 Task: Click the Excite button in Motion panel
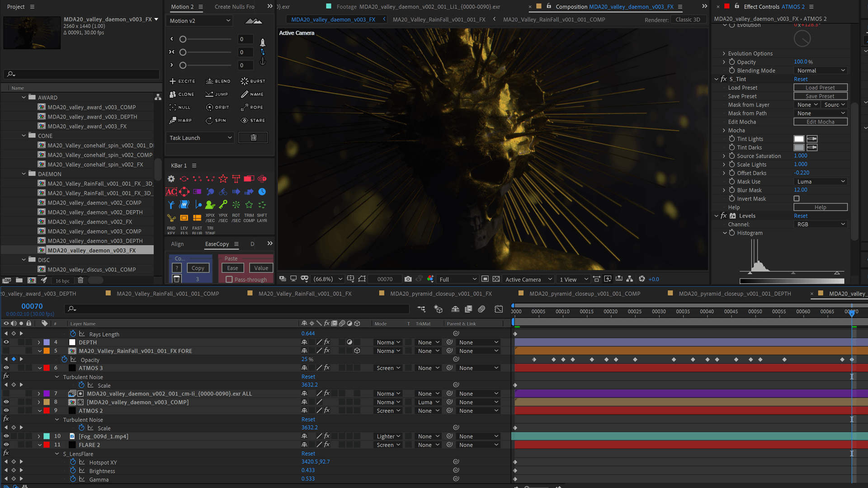click(x=183, y=81)
